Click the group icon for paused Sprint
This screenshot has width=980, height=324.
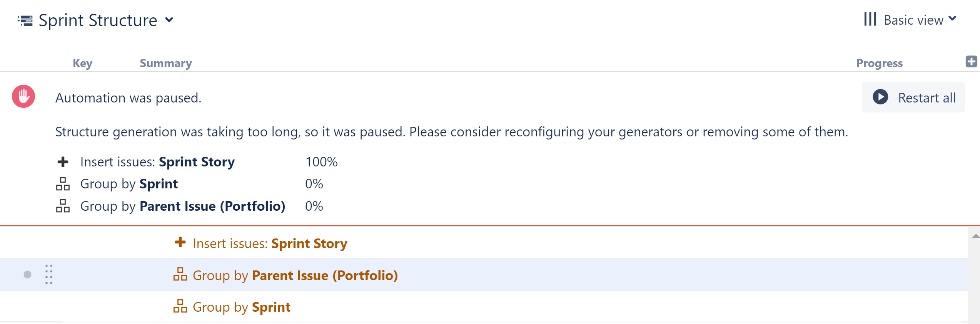(x=63, y=184)
